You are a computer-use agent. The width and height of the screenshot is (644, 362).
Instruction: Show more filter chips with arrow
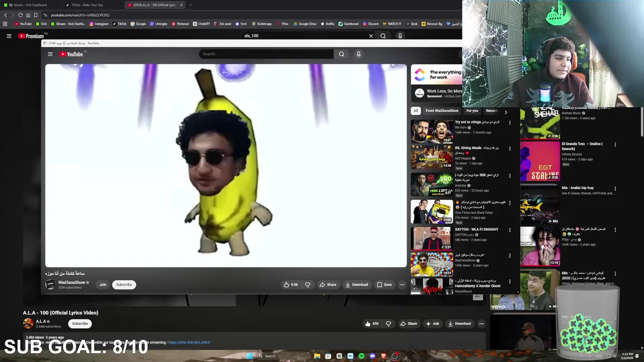(506, 112)
